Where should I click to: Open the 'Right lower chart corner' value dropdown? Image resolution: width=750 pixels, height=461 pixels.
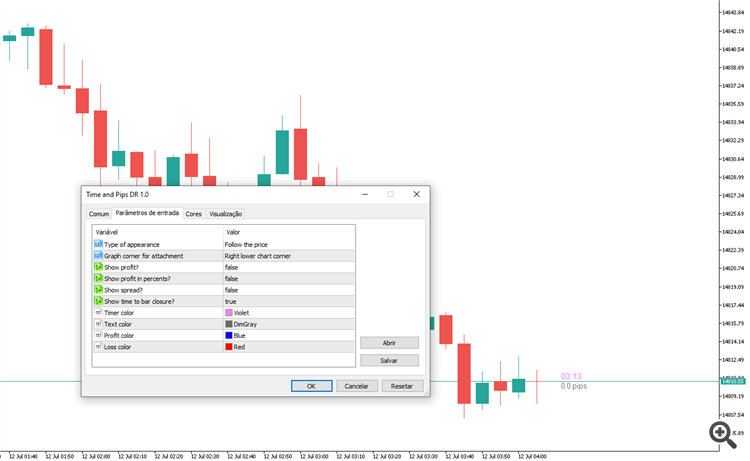(x=289, y=256)
